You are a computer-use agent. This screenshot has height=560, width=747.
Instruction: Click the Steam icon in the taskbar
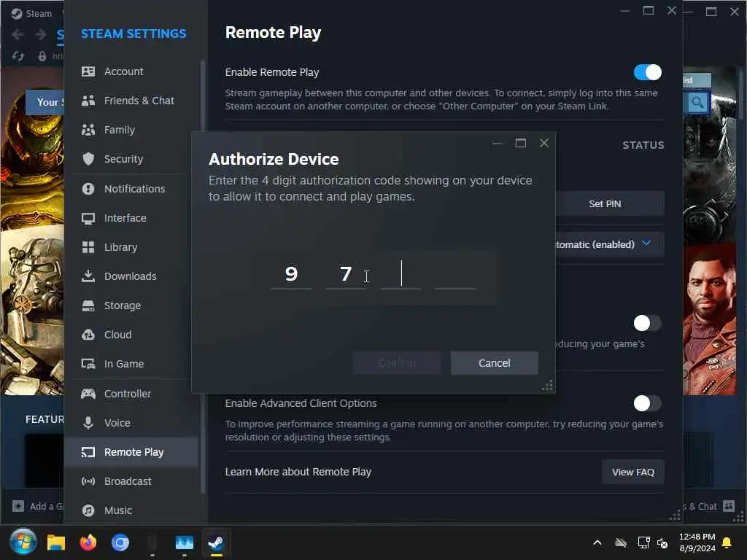pyautogui.click(x=216, y=542)
